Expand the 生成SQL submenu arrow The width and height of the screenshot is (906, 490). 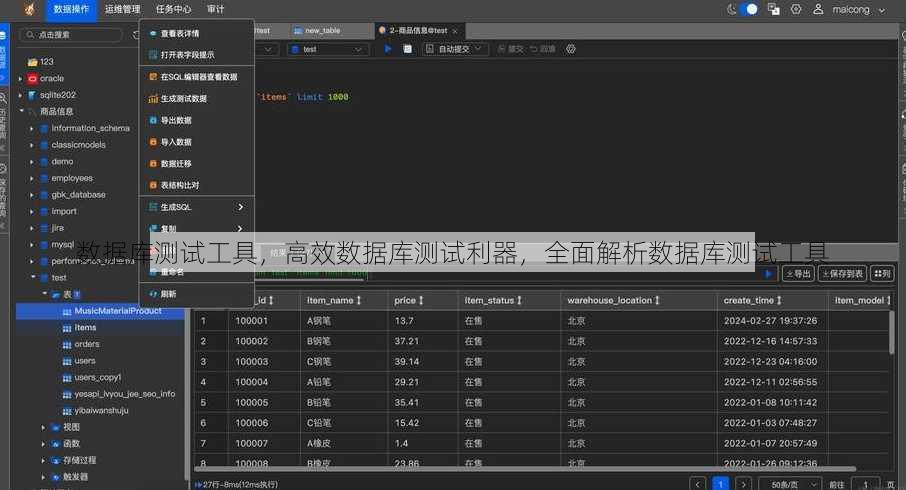(240, 207)
